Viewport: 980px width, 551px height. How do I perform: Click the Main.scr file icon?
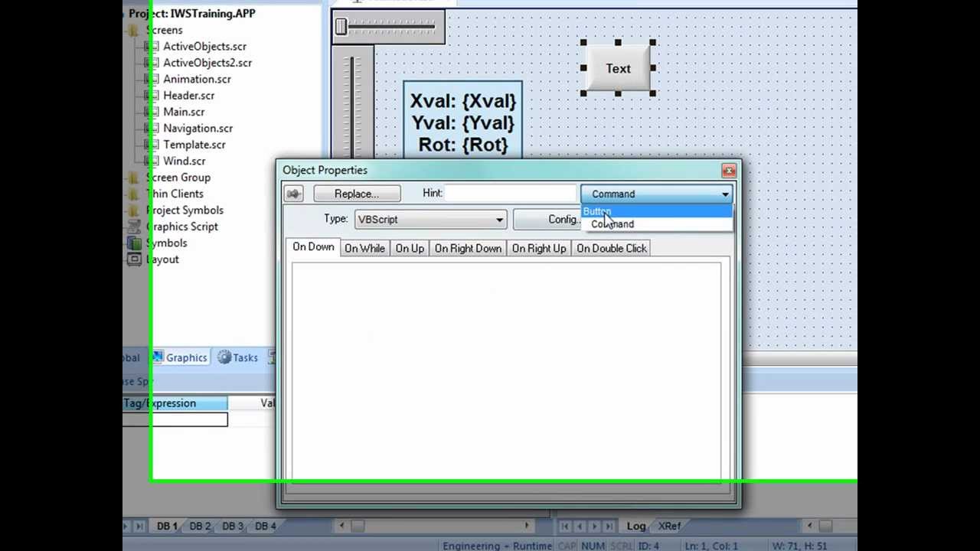pos(152,112)
